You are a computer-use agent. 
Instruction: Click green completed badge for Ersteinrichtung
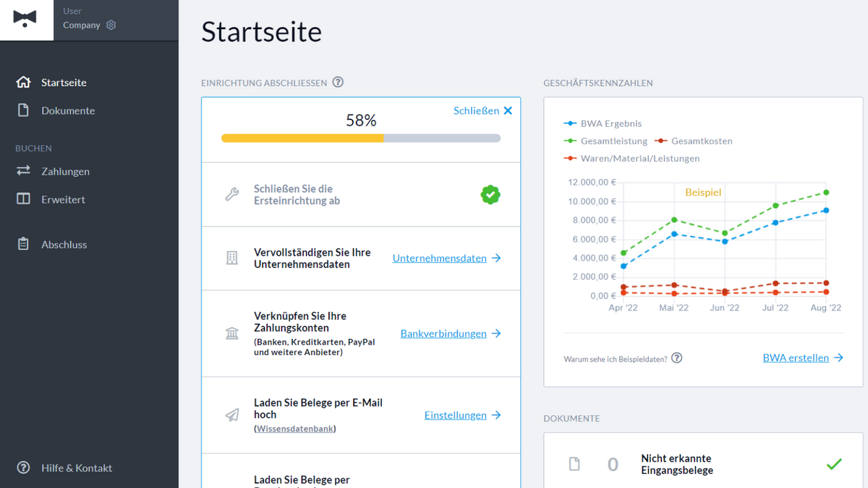tap(490, 195)
